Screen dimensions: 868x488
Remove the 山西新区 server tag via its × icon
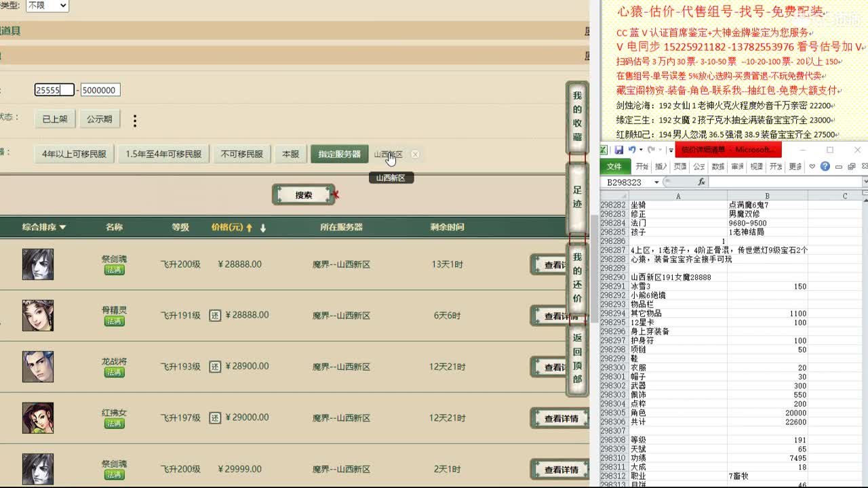[414, 154]
